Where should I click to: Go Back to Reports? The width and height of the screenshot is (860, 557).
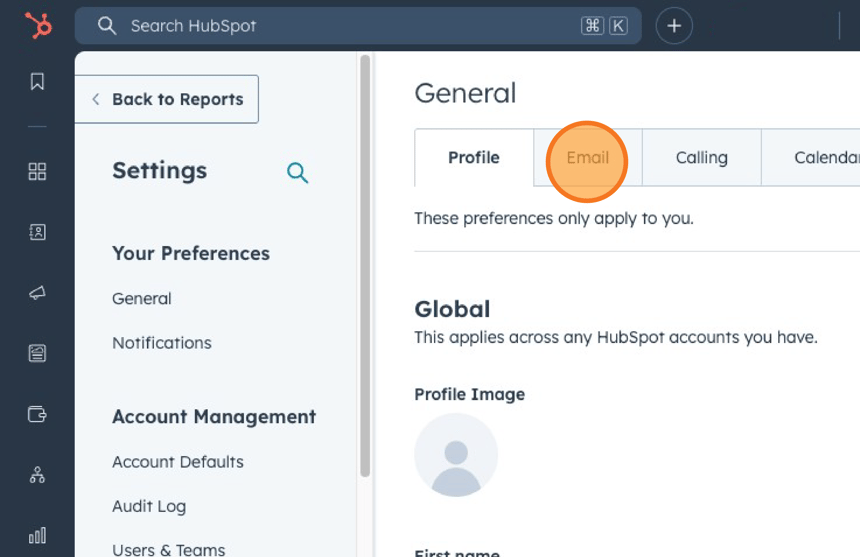[167, 99]
